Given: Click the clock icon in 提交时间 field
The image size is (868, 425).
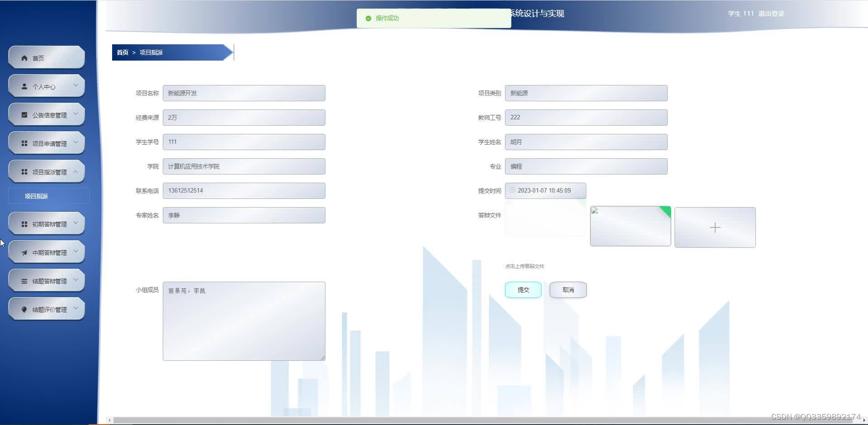Looking at the screenshot, I should [512, 190].
